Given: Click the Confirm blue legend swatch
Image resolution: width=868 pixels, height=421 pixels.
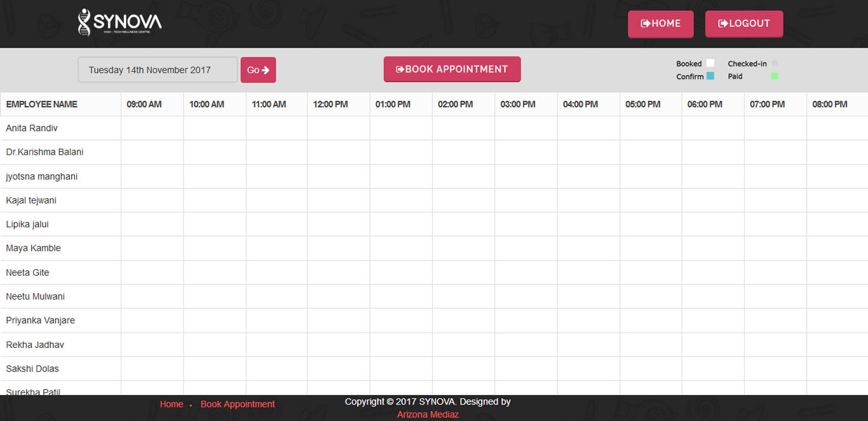Looking at the screenshot, I should tap(710, 76).
